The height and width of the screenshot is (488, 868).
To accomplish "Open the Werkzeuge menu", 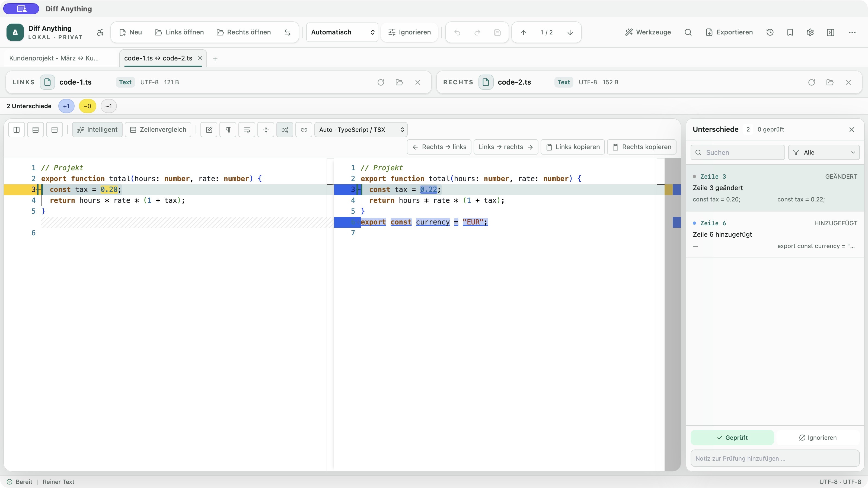I will 648,32.
